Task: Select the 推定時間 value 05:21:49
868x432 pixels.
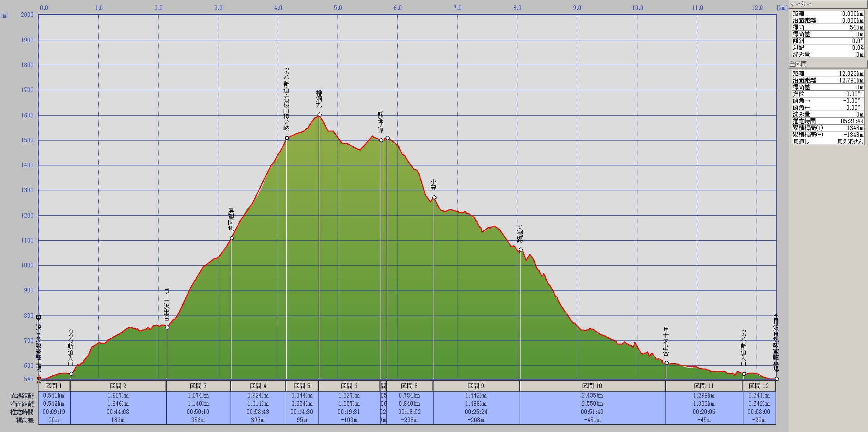Action: point(852,121)
